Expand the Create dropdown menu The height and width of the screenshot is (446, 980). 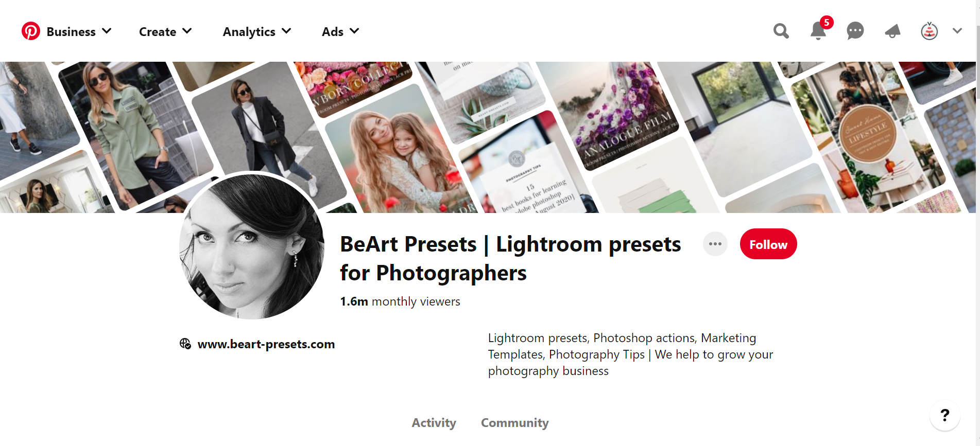pyautogui.click(x=165, y=32)
